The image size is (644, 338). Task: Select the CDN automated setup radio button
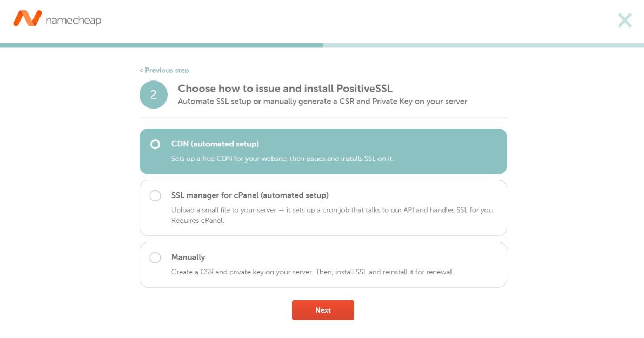pos(155,144)
